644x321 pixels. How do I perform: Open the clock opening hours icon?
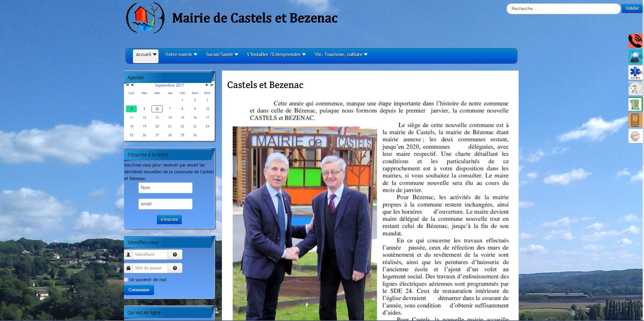[635, 89]
